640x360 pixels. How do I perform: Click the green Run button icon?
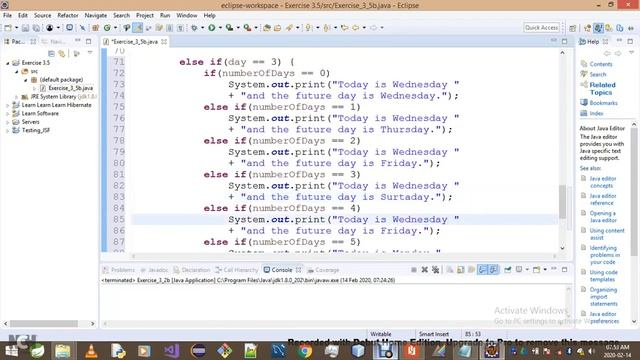tap(211, 28)
